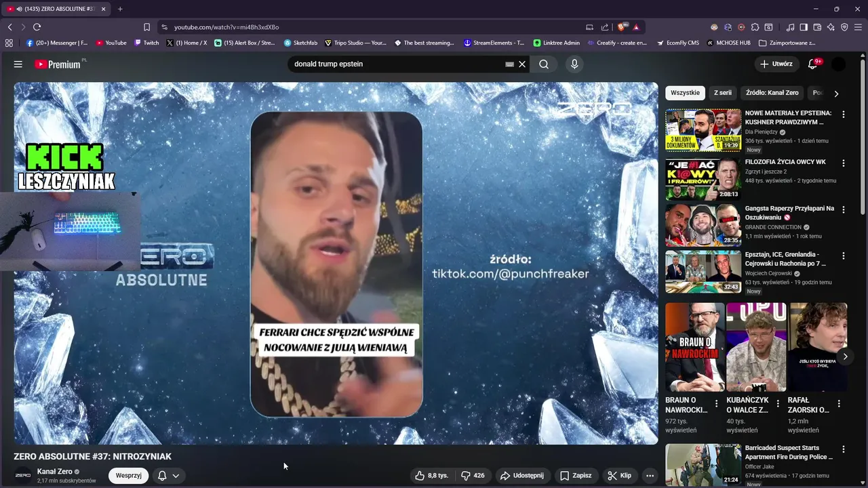Open the MCHOSE HUB bookmark

728,43
